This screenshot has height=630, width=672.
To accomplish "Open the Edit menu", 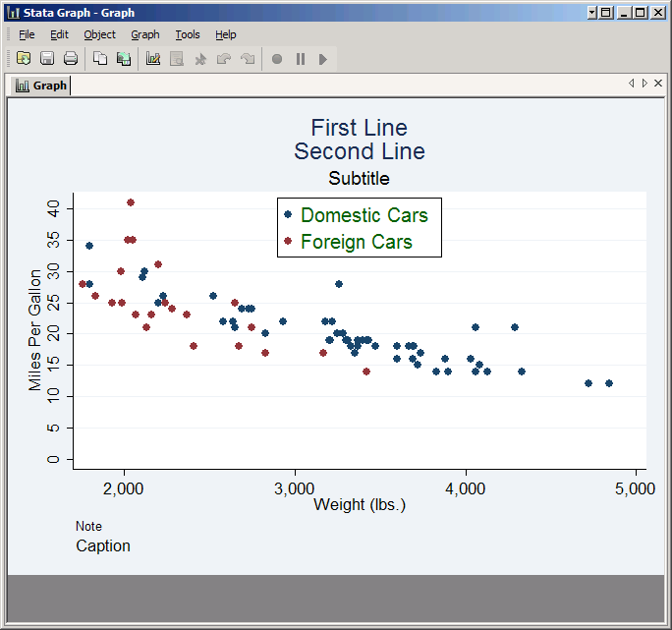I will click(x=59, y=34).
